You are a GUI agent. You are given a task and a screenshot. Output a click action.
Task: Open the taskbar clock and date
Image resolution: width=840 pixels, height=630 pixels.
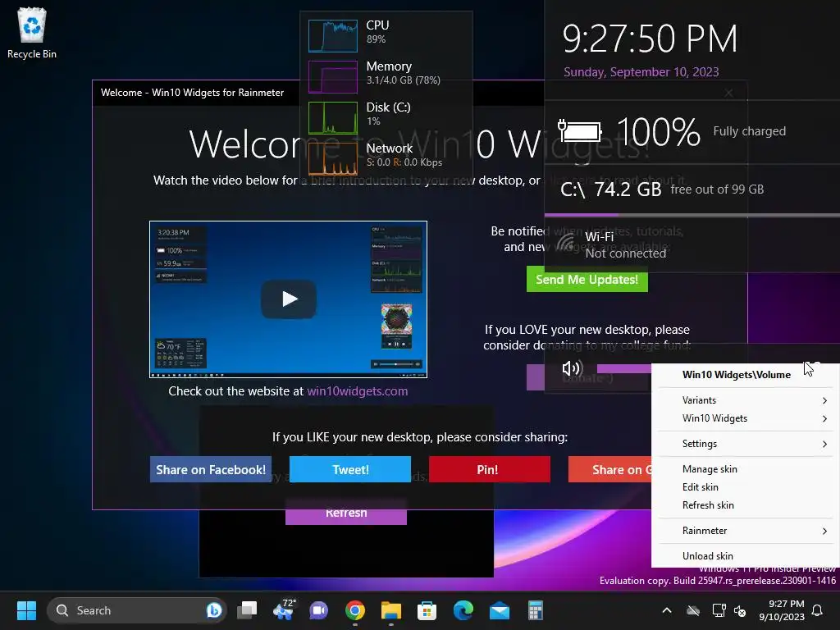(782, 610)
